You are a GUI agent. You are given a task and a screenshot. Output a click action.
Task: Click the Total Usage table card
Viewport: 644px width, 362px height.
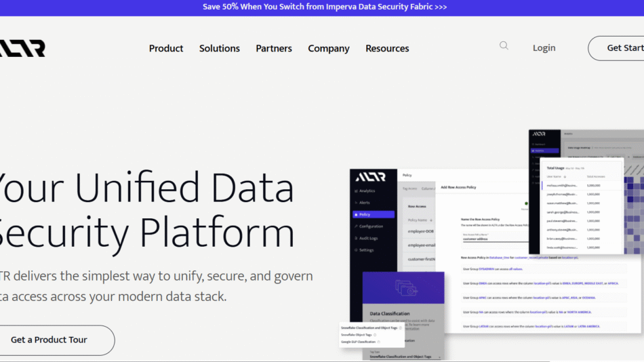tap(581, 206)
